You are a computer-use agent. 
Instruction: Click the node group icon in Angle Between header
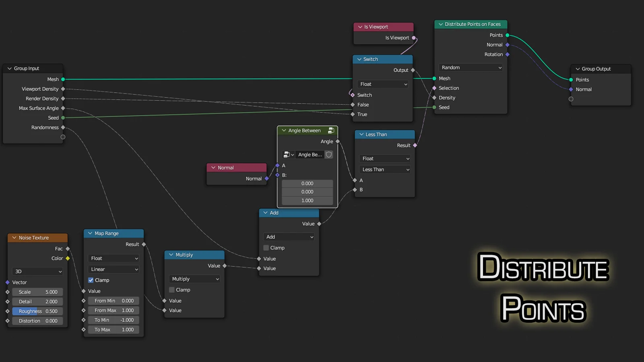pos(331,130)
